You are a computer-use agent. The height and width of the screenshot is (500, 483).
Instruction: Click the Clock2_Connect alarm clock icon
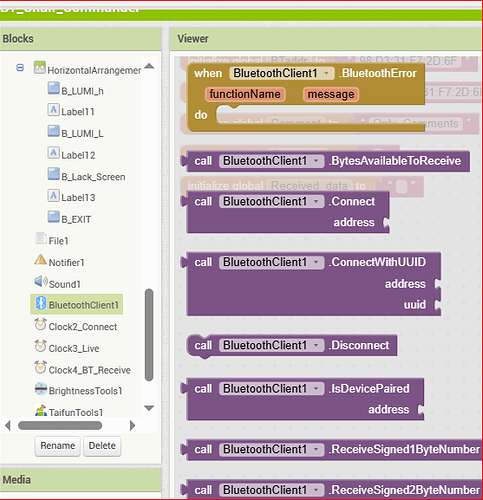tap(41, 325)
